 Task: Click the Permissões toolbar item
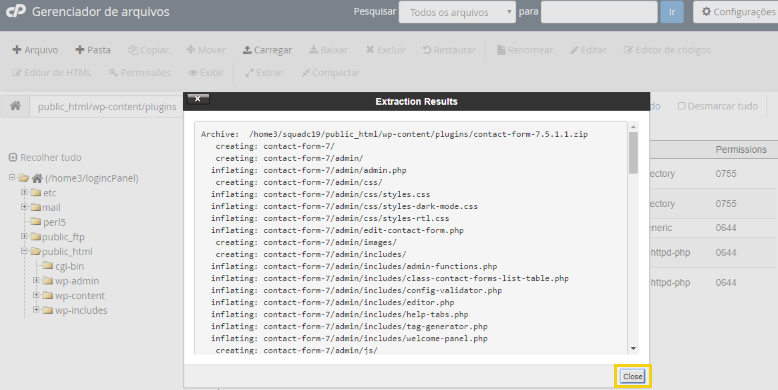(140, 72)
